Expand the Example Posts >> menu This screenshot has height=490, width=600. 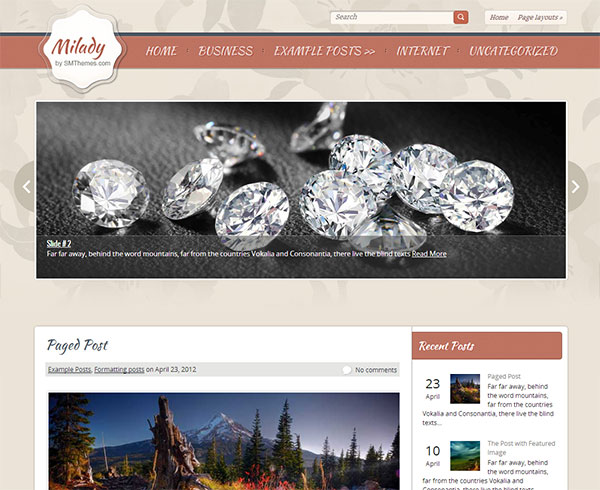tap(324, 51)
